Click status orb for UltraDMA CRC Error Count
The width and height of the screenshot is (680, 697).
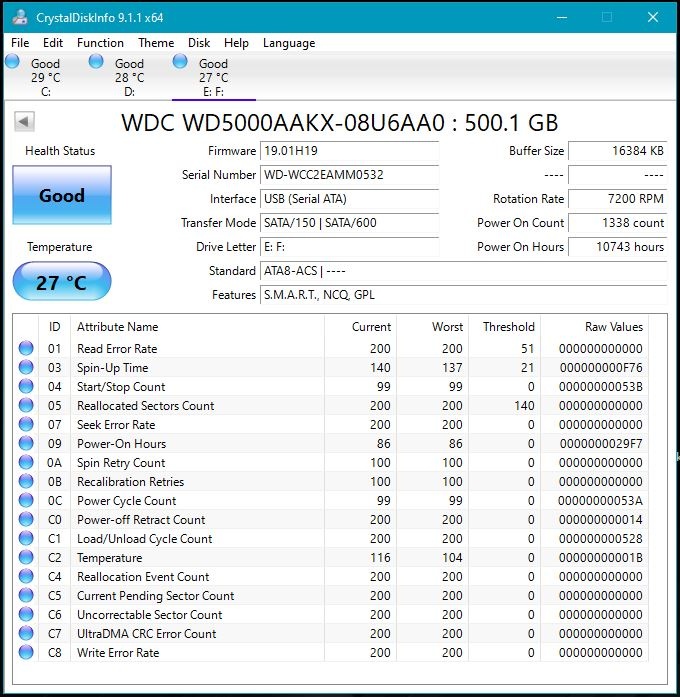(26, 633)
